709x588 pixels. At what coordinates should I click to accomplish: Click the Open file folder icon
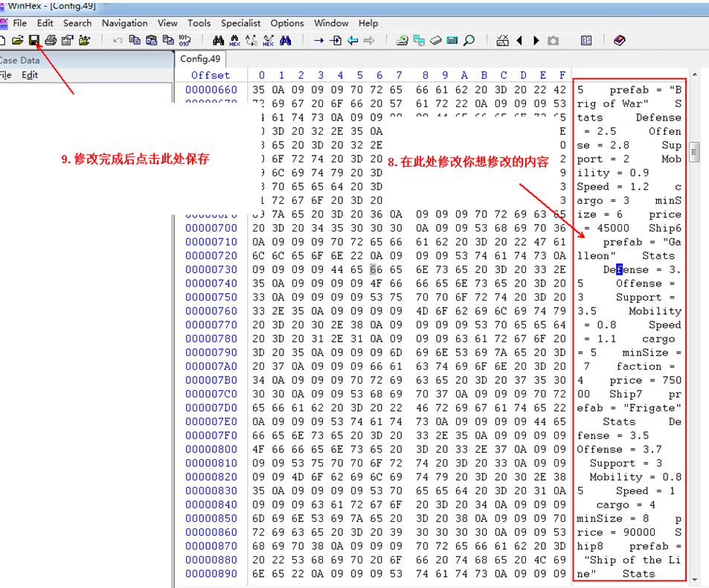18,40
